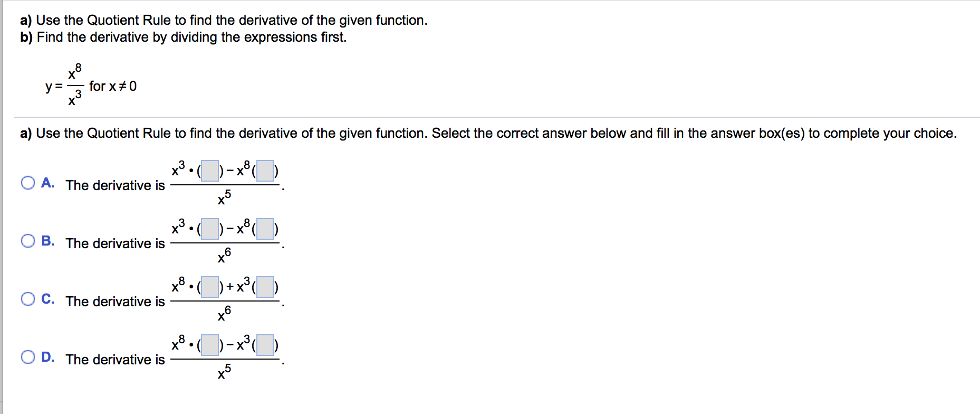Click the blue label A next to option A
This screenshot has height=414, width=980.
pos(47,184)
